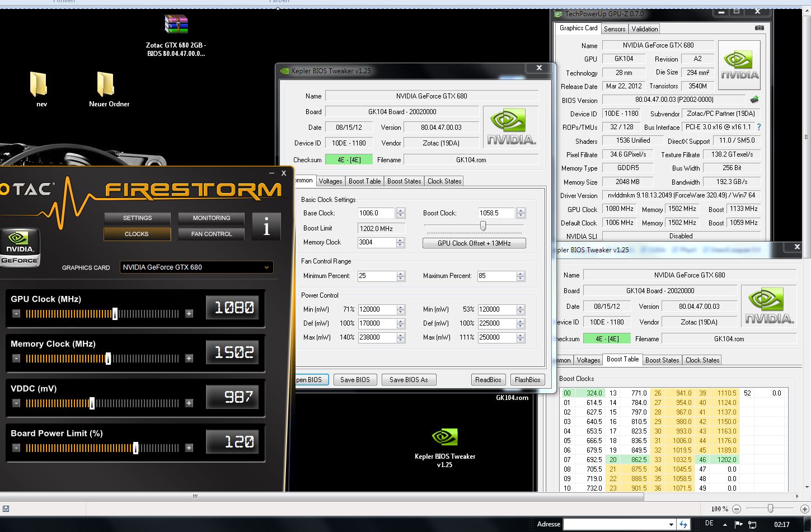
Task: Click the ReadBios button
Action: [488, 380]
